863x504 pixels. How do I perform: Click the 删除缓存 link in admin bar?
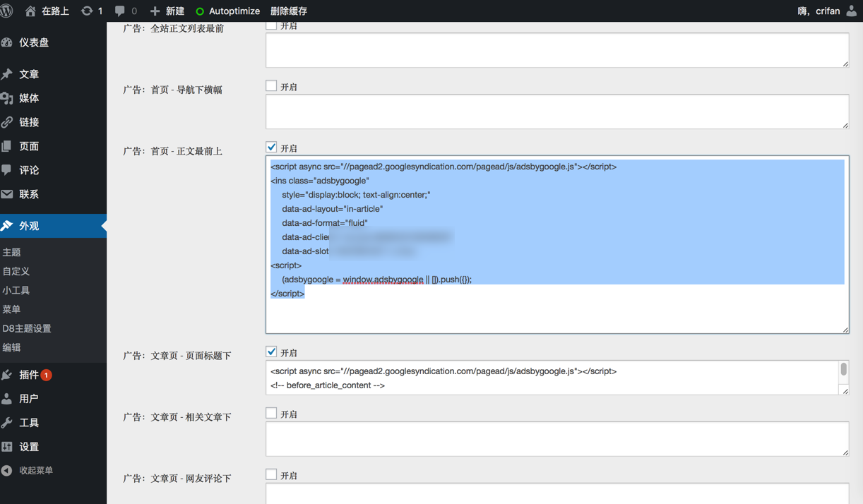[289, 11]
